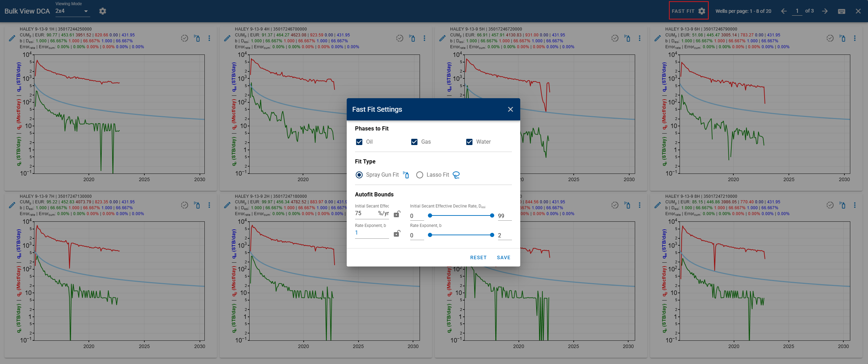Unlock the Rate Exponent b lock icon

click(397, 234)
